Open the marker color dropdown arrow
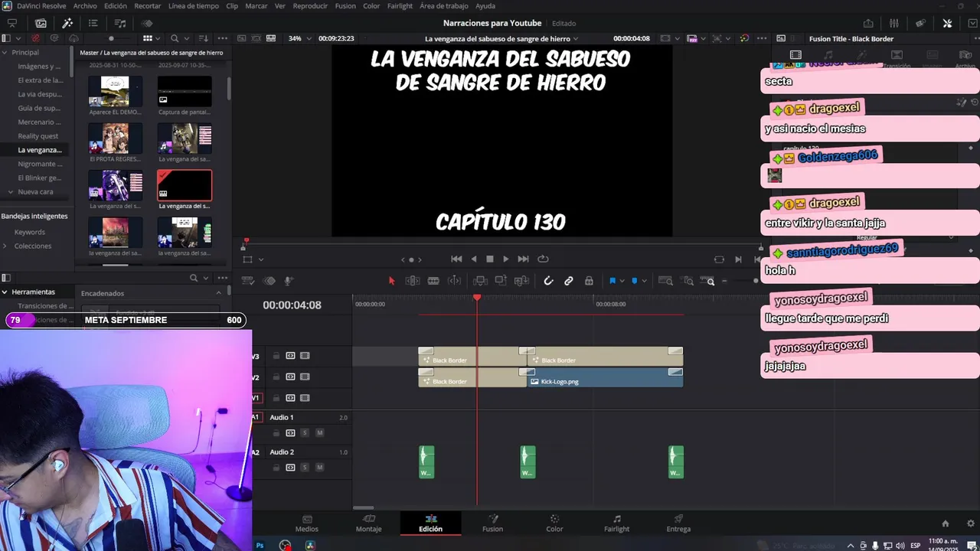The width and height of the screenshot is (980, 551). point(644,281)
